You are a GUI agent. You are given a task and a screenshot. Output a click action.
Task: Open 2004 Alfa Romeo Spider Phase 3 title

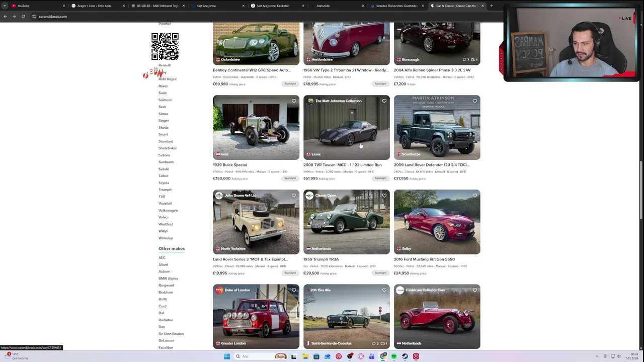(432, 70)
